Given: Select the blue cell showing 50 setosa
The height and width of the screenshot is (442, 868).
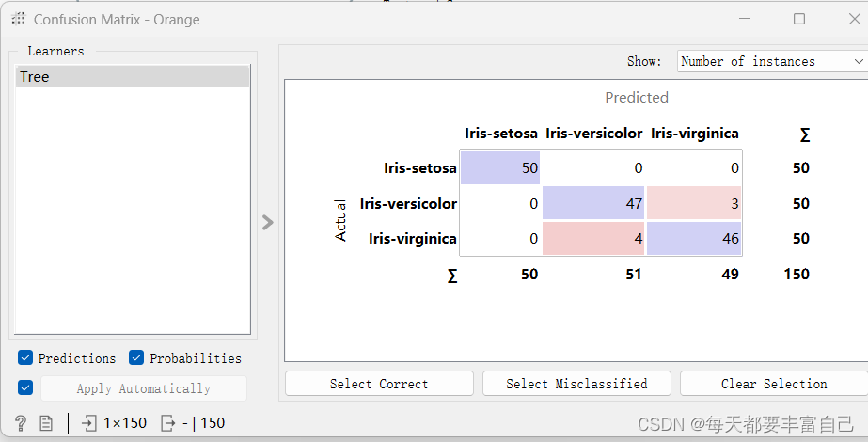Looking at the screenshot, I should pyautogui.click(x=500, y=167).
